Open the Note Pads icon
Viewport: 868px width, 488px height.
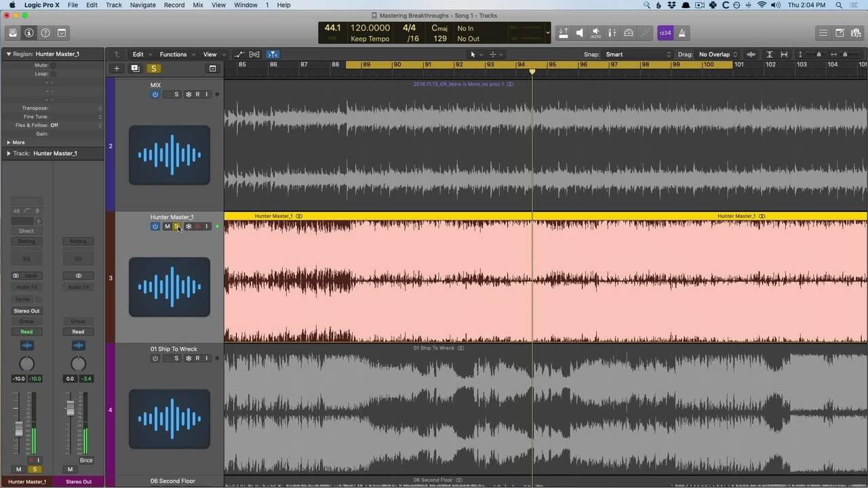[840, 33]
